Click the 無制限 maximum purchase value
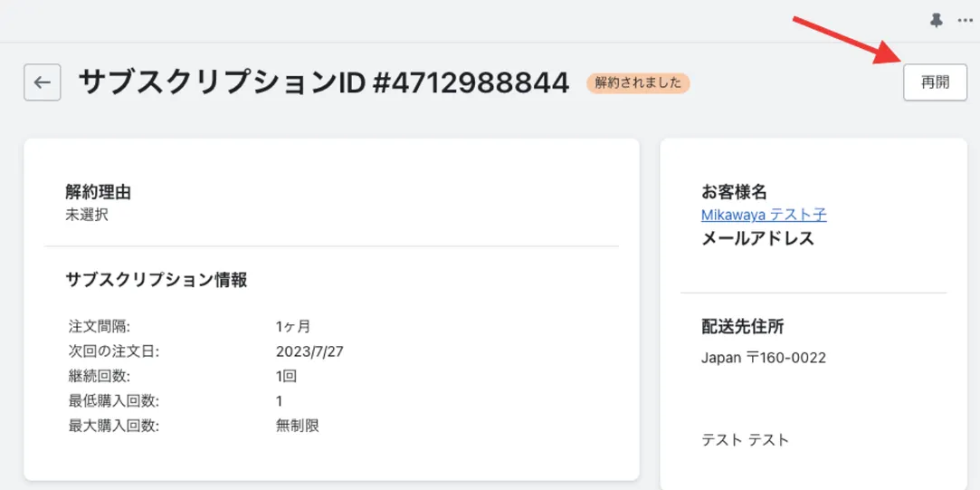Image resolution: width=980 pixels, height=490 pixels. [x=298, y=425]
